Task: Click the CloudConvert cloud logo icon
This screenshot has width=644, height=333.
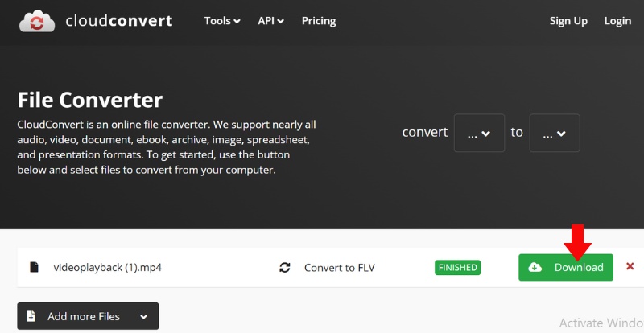Action: [37, 21]
